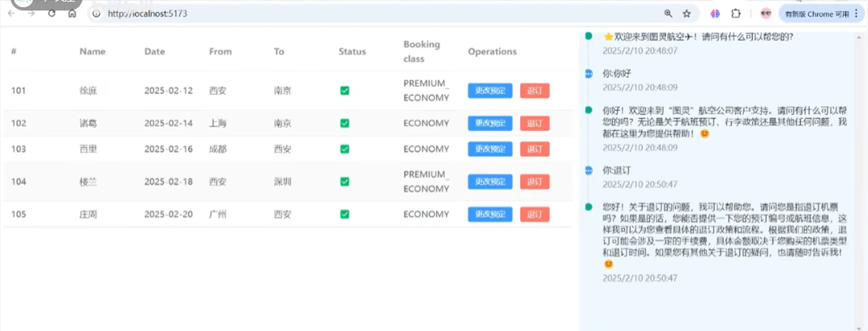Click date 2025-02-16 cell
The width and height of the screenshot is (868, 331).
point(169,149)
